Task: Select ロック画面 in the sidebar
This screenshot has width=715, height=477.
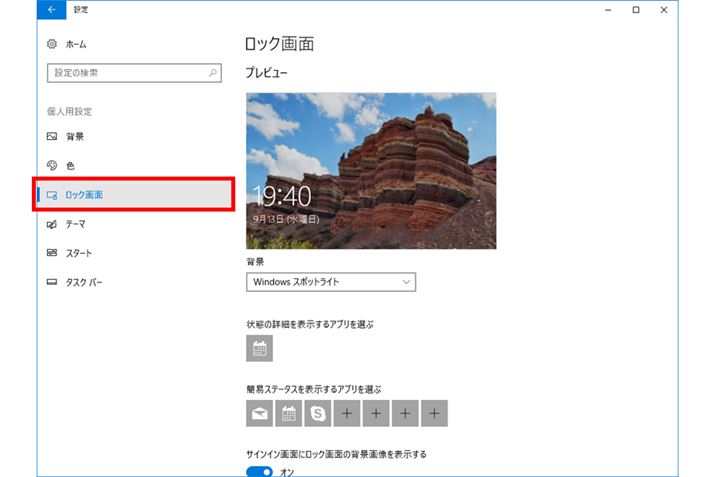Action: [x=134, y=195]
